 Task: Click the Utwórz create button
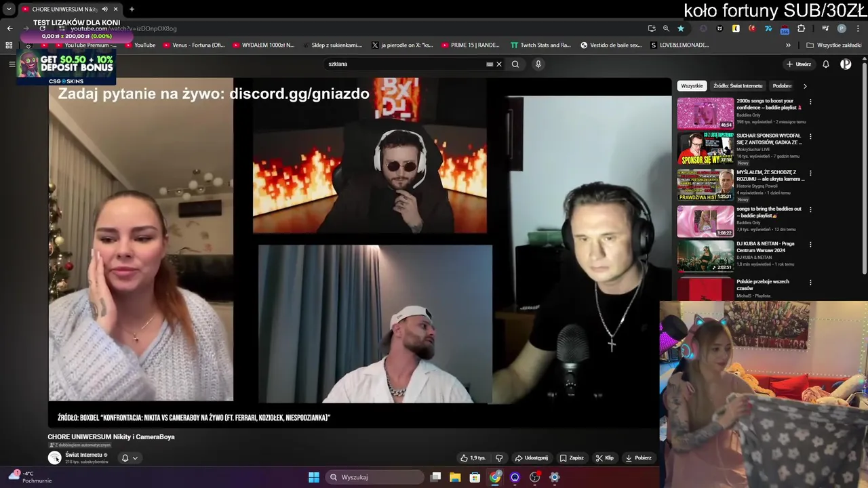tap(798, 64)
